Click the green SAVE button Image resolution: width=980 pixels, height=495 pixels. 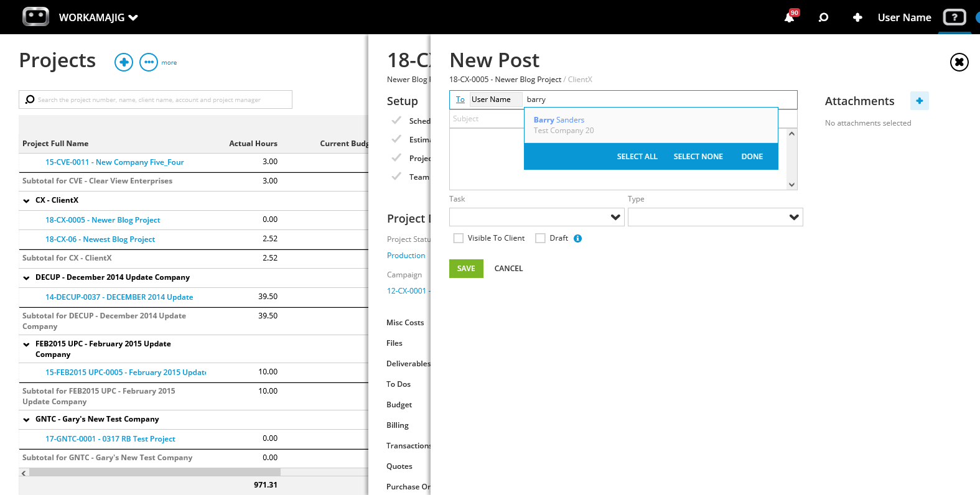(x=466, y=269)
